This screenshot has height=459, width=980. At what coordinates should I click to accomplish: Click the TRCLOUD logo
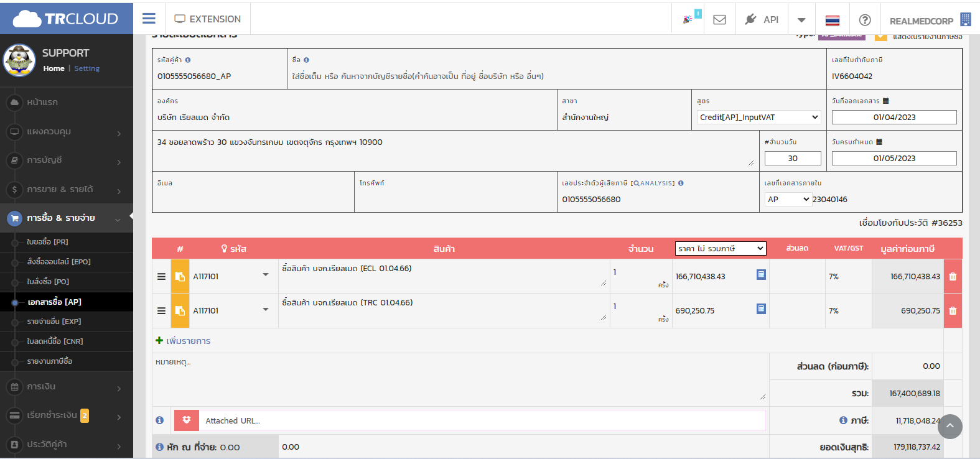66,19
